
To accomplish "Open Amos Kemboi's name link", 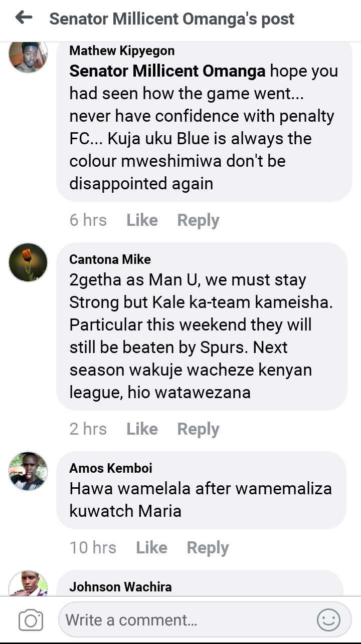I will (x=111, y=468).
